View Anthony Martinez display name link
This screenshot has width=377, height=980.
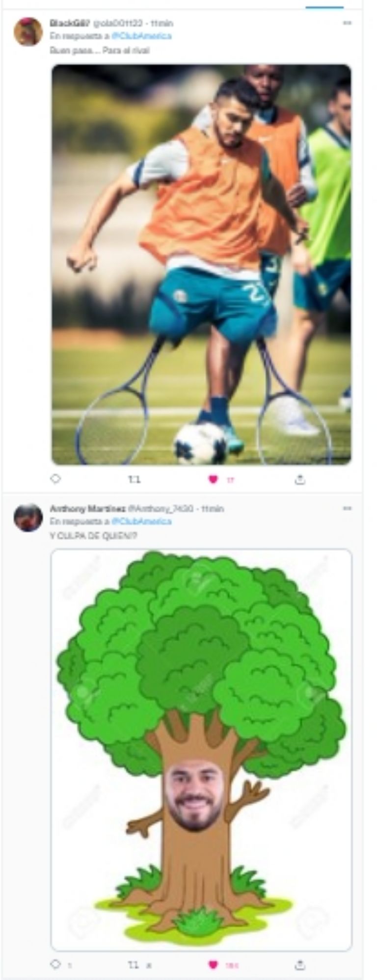pyautogui.click(x=88, y=508)
